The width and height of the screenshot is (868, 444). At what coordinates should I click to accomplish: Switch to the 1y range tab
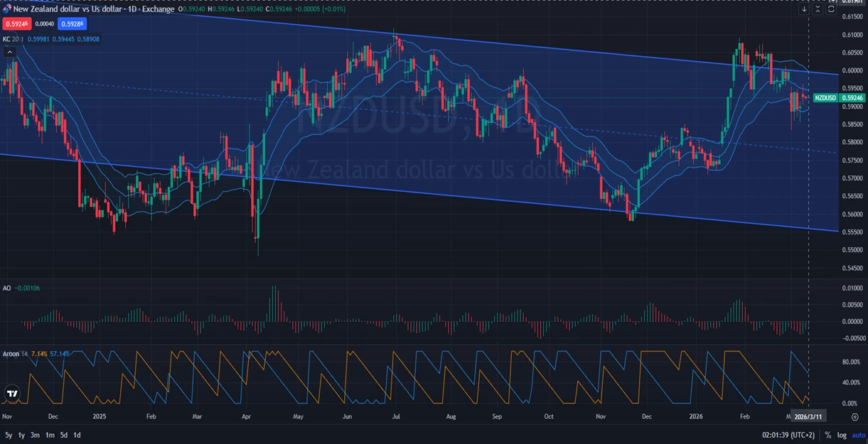click(x=21, y=435)
